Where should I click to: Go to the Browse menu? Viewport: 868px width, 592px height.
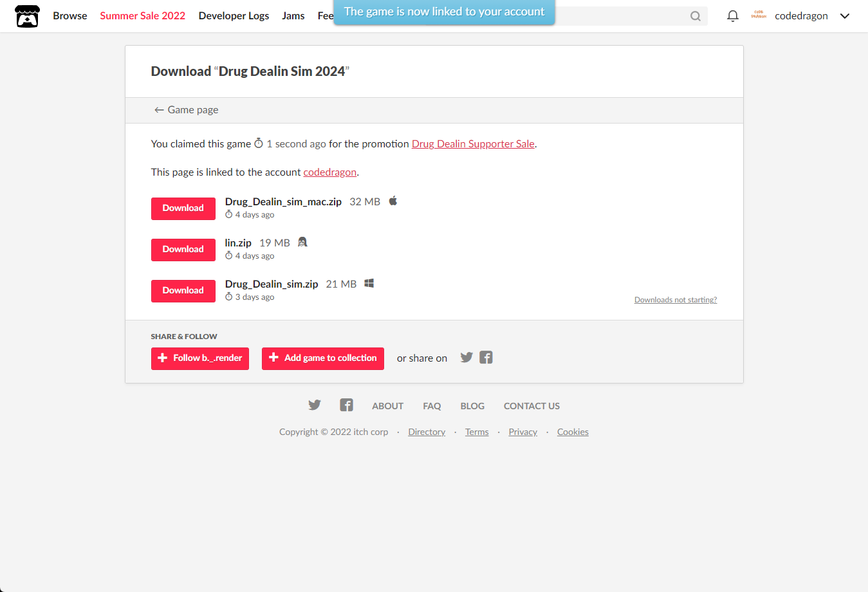(70, 16)
